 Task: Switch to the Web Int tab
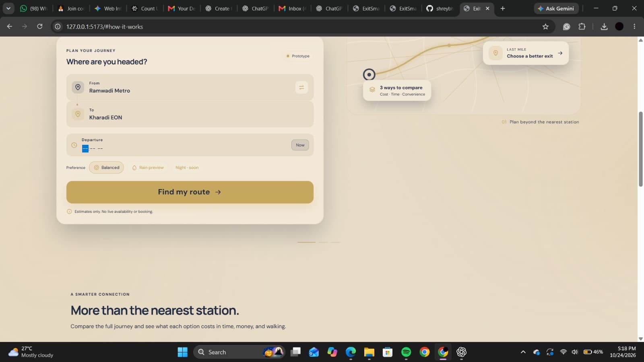click(x=108, y=8)
